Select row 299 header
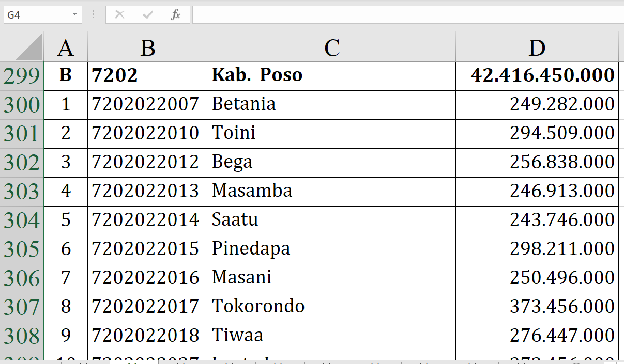The height and width of the screenshot is (364, 624). [x=22, y=76]
